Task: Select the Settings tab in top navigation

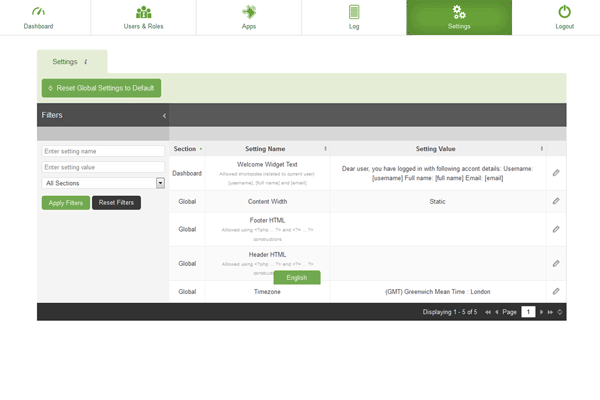Action: pyautogui.click(x=459, y=17)
